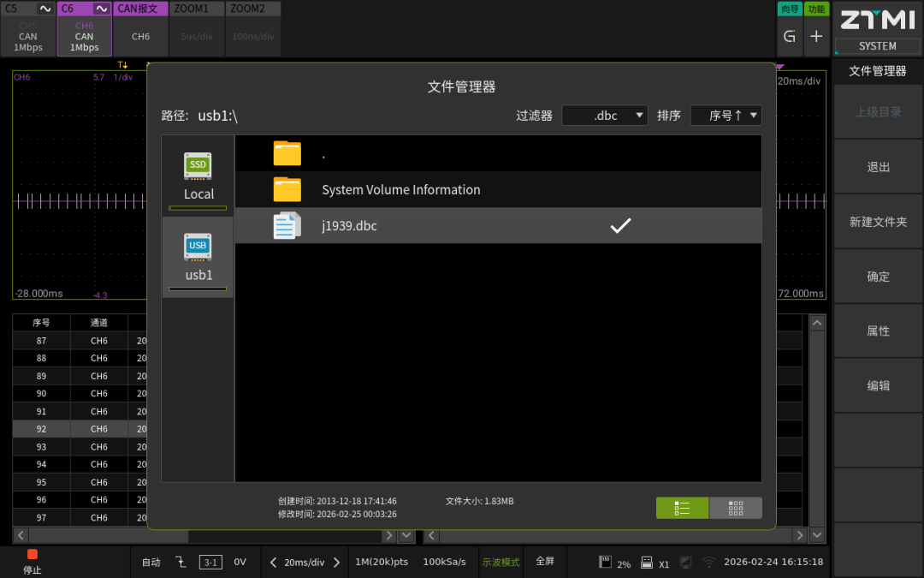Click the 退出 button to exit
924x578 pixels.
click(878, 166)
